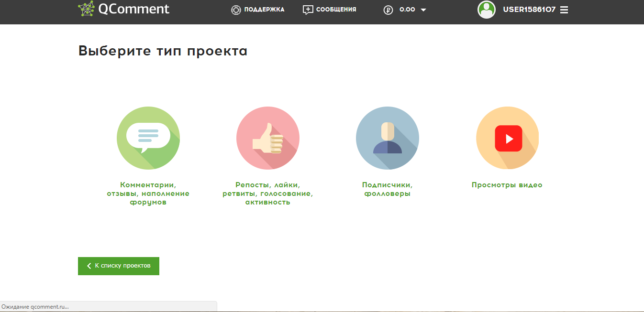This screenshot has height=312, width=644.
Task: Open support via the gear ПОДДЕРЖКА icon
Action: (x=235, y=9)
